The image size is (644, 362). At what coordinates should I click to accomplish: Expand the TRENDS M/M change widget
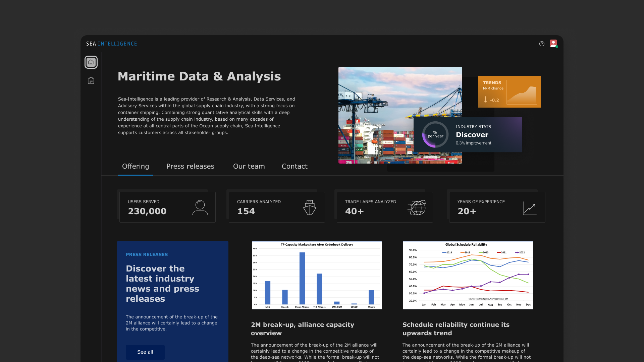click(x=509, y=92)
